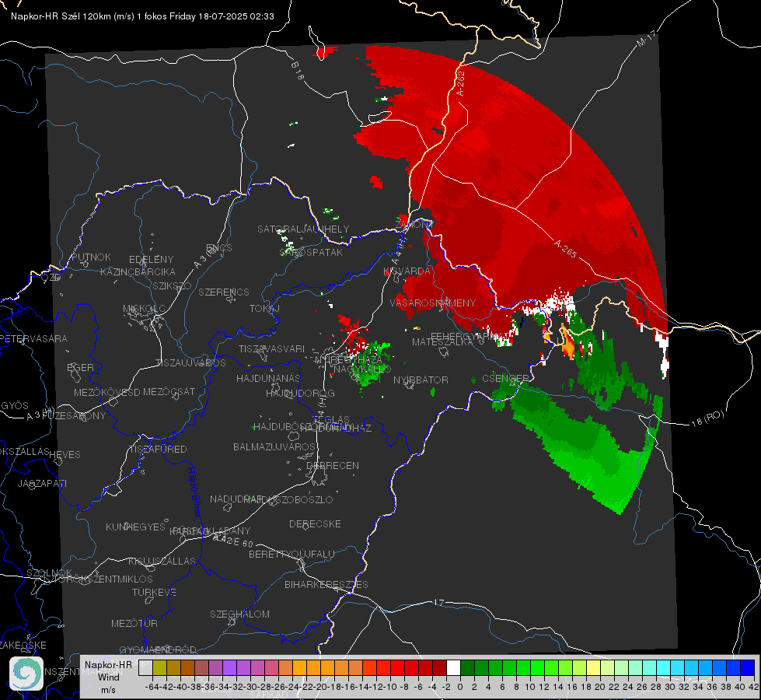The width and height of the screenshot is (761, 700).
Task: Click the B 18 road label
Action: click(x=297, y=71)
